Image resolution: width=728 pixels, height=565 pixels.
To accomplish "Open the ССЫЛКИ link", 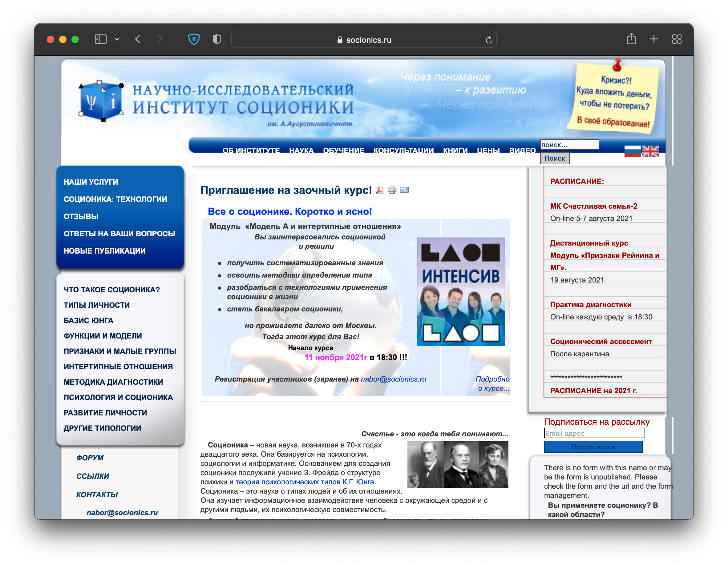I will (x=93, y=476).
